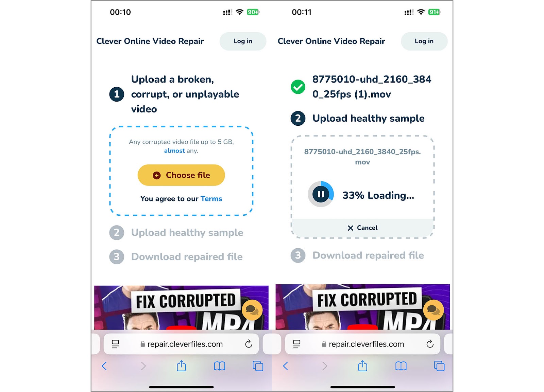The height and width of the screenshot is (392, 544).
Task: Tap Log in on the right screen
Action: (x=424, y=41)
